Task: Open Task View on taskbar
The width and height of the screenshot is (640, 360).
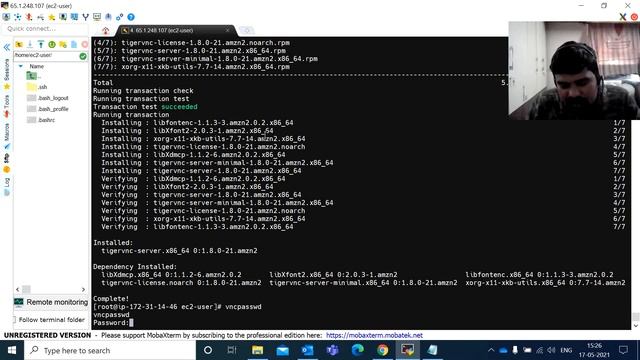Action: [x=232, y=350]
